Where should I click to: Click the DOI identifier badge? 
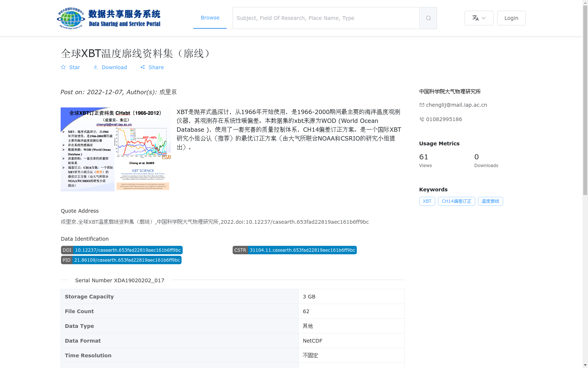(x=122, y=250)
